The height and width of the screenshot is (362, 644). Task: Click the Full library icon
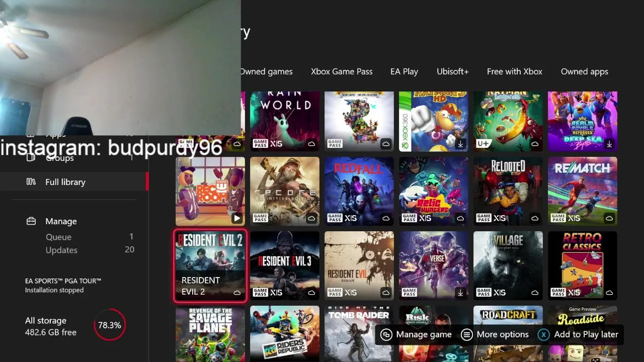[31, 182]
